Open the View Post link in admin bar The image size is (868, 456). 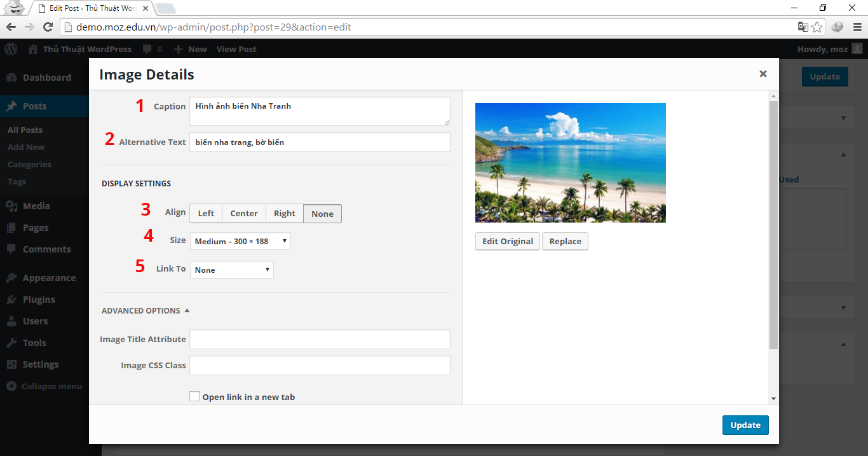coord(236,50)
